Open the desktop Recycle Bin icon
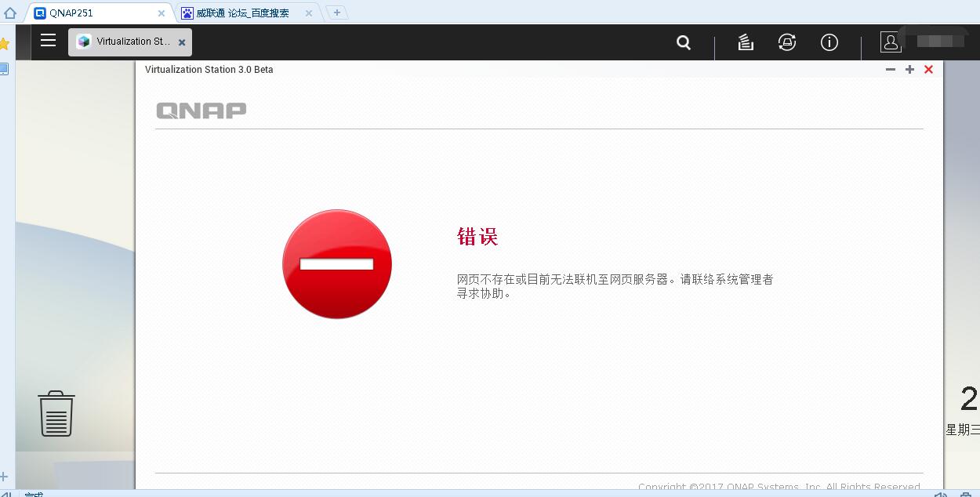The height and width of the screenshot is (497, 980). (x=56, y=413)
